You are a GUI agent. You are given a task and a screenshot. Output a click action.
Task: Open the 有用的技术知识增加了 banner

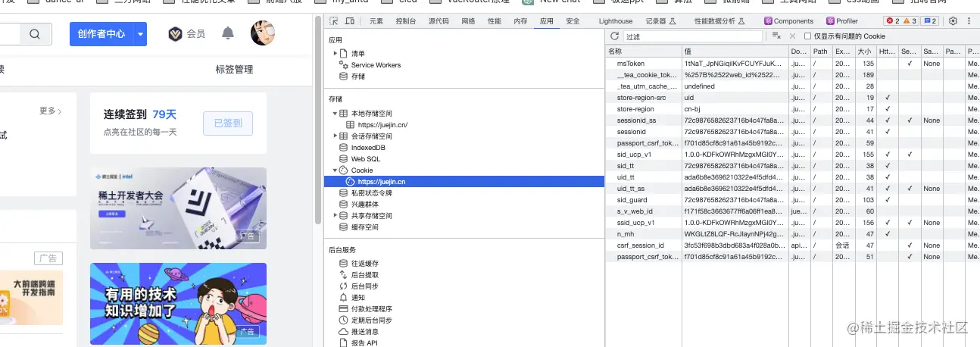coord(178,303)
